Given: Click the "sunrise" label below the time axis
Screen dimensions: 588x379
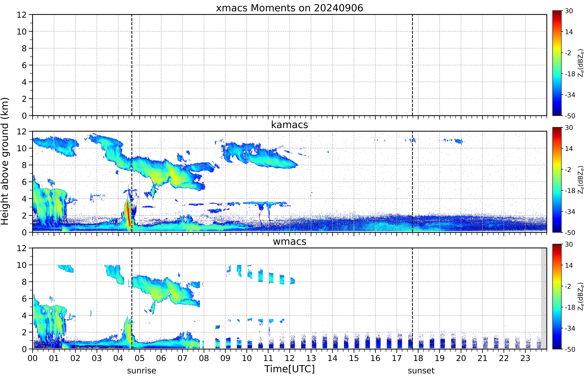Looking at the screenshot, I should (142, 371).
